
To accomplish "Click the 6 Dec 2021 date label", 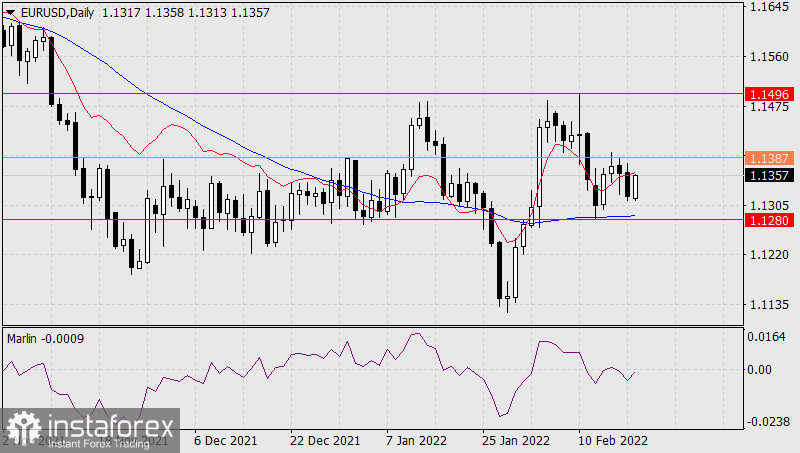I will coord(226,440).
